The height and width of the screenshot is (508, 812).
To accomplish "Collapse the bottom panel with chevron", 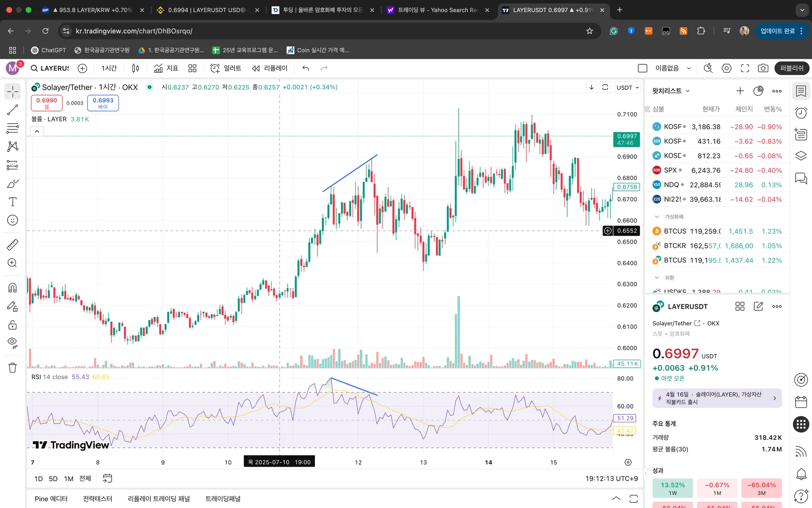I will (616, 499).
